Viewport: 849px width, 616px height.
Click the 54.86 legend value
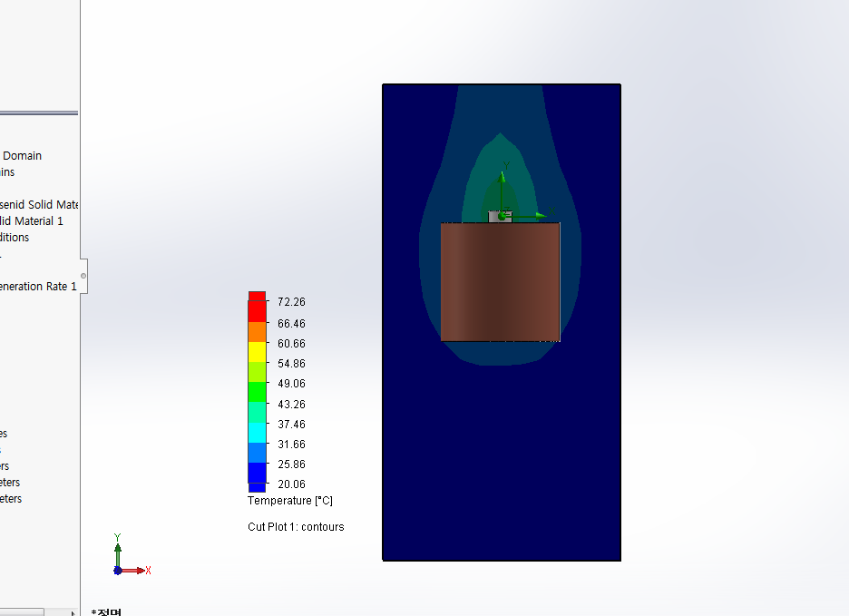291,364
